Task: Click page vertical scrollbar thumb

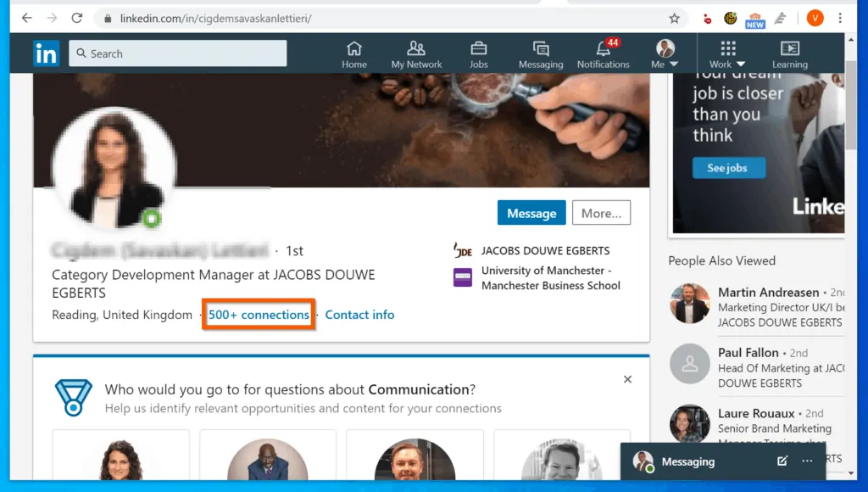Action: pyautogui.click(x=851, y=105)
